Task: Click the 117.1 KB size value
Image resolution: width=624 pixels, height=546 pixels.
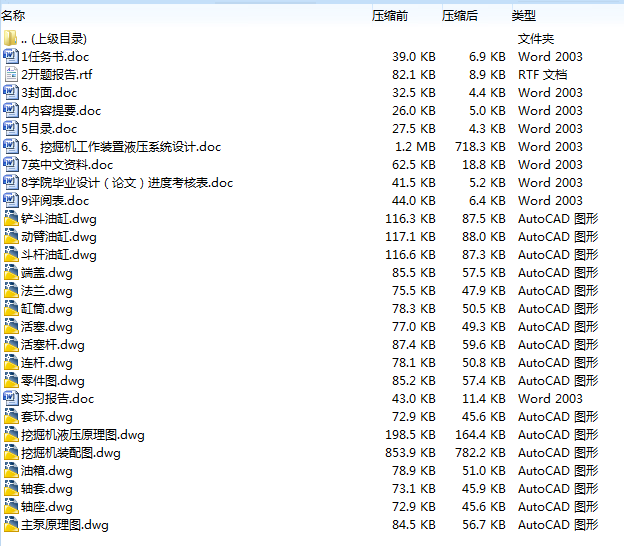Action: [410, 236]
